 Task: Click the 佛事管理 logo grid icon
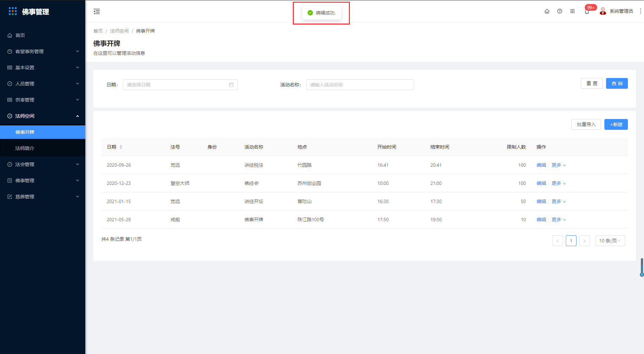click(x=13, y=11)
